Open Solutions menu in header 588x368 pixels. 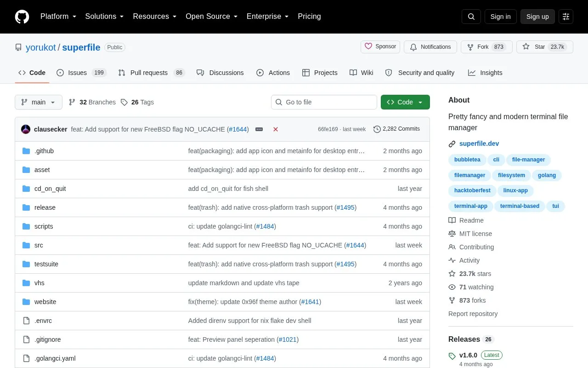click(105, 17)
